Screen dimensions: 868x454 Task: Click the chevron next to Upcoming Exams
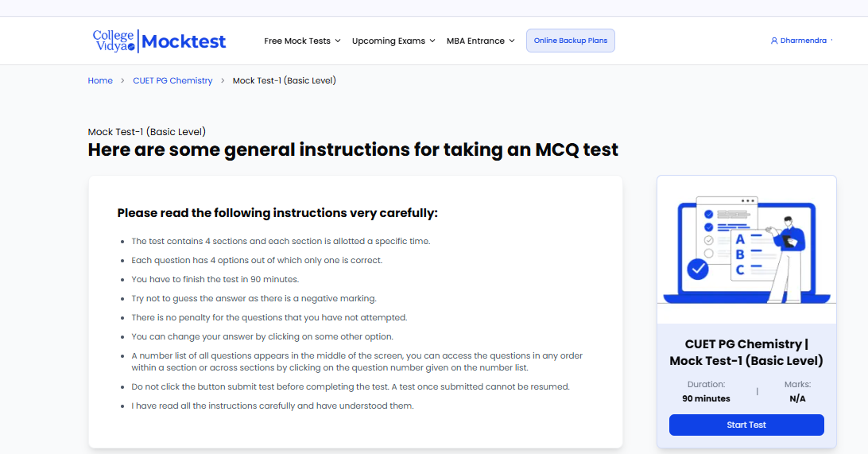pyautogui.click(x=432, y=41)
